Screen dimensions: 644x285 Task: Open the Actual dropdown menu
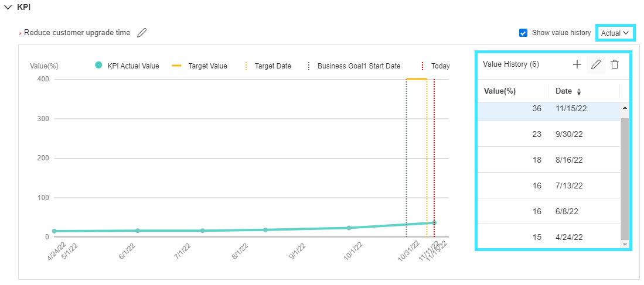pos(615,33)
